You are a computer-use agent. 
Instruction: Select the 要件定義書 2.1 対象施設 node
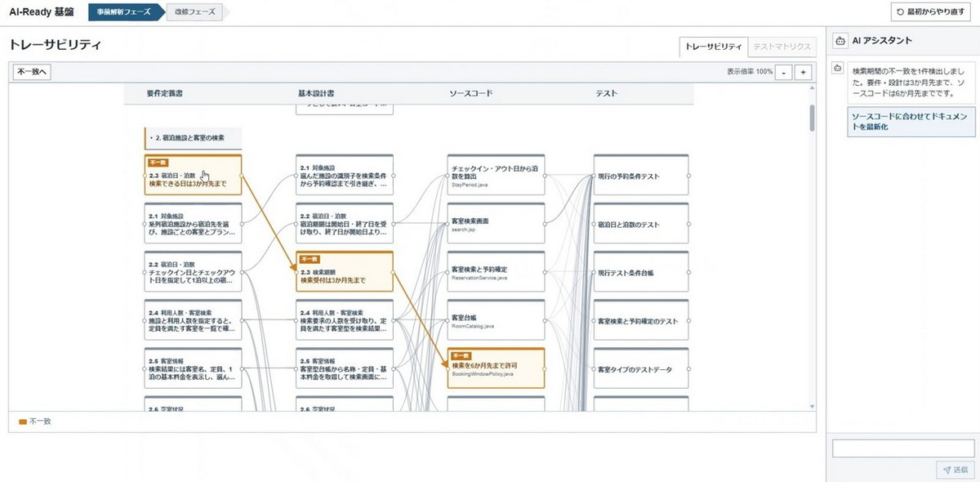tap(194, 224)
